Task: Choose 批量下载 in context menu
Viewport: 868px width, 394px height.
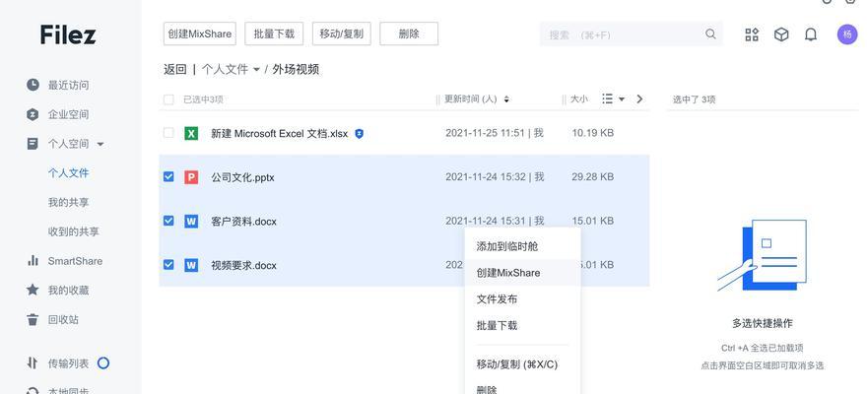Action: point(522,325)
